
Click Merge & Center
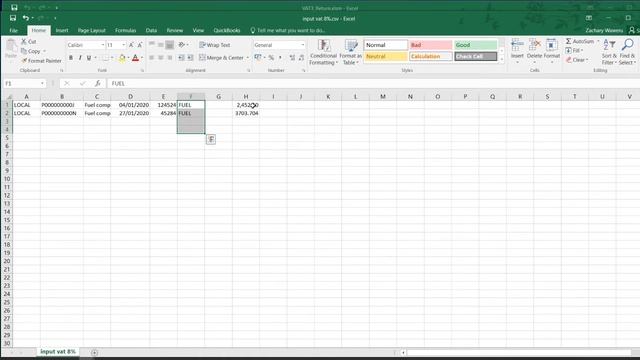(x=221, y=58)
